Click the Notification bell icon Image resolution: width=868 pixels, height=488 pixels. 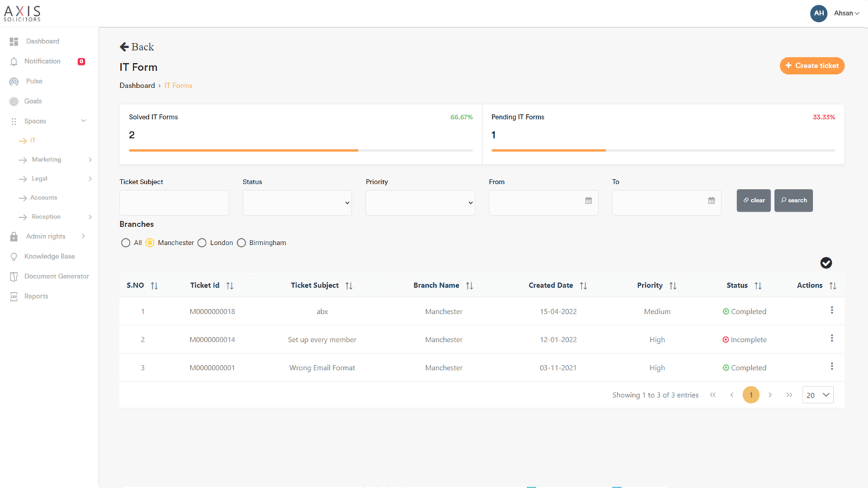[x=14, y=61]
